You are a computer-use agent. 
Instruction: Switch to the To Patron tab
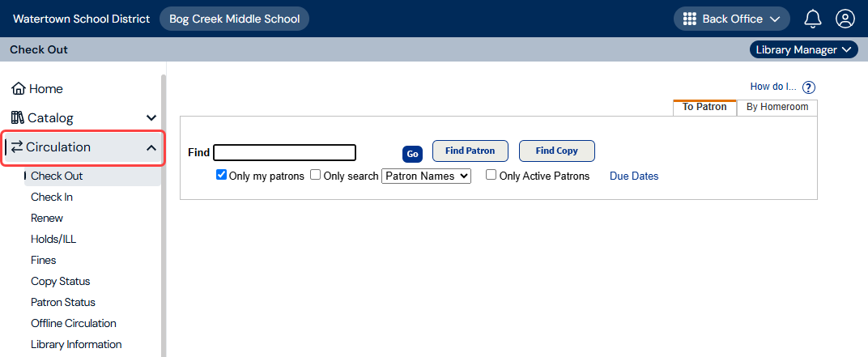click(704, 108)
